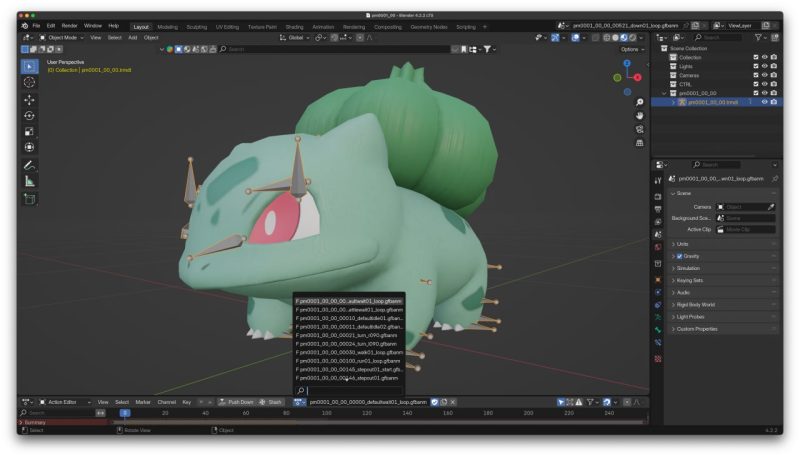Hide the Lights collection with eye icon
800x457 pixels.
(765, 66)
